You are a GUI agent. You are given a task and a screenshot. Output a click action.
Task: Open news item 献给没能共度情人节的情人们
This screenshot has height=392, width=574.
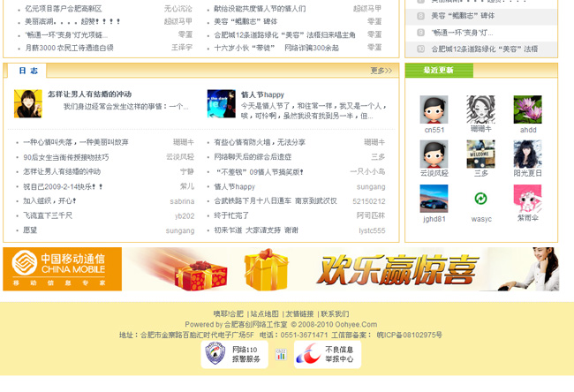pyautogui.click(x=260, y=9)
